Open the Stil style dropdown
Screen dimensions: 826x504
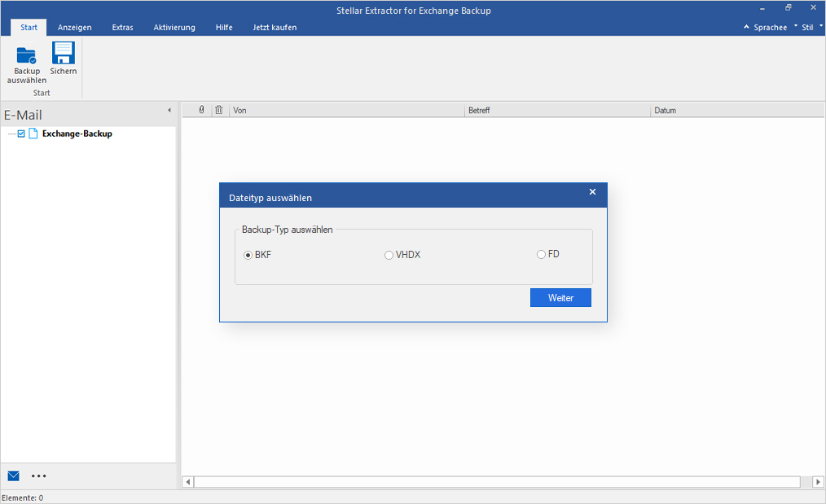(807, 27)
